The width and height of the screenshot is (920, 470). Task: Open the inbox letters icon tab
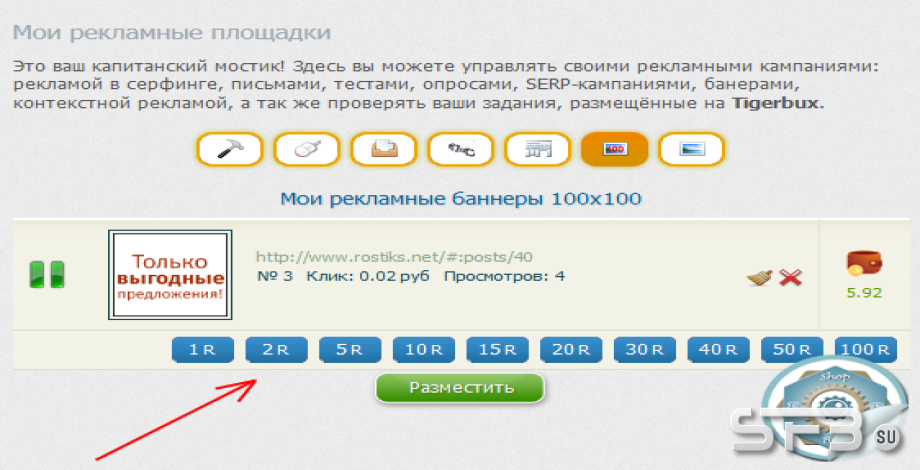click(x=384, y=149)
